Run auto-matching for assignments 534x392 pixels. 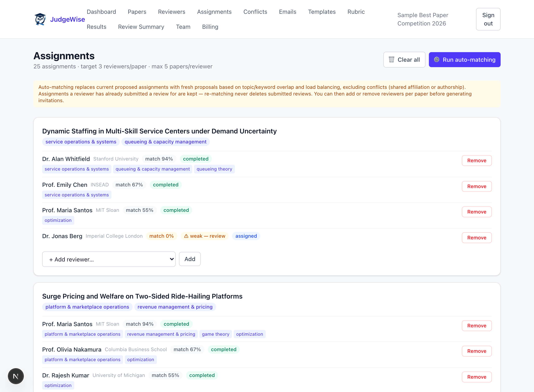465,60
